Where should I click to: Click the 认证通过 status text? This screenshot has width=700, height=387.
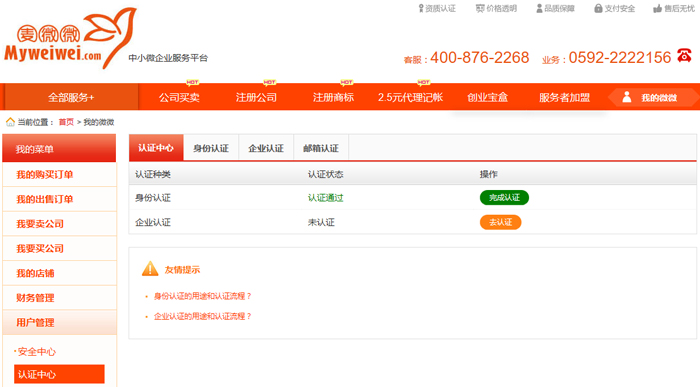tap(325, 198)
